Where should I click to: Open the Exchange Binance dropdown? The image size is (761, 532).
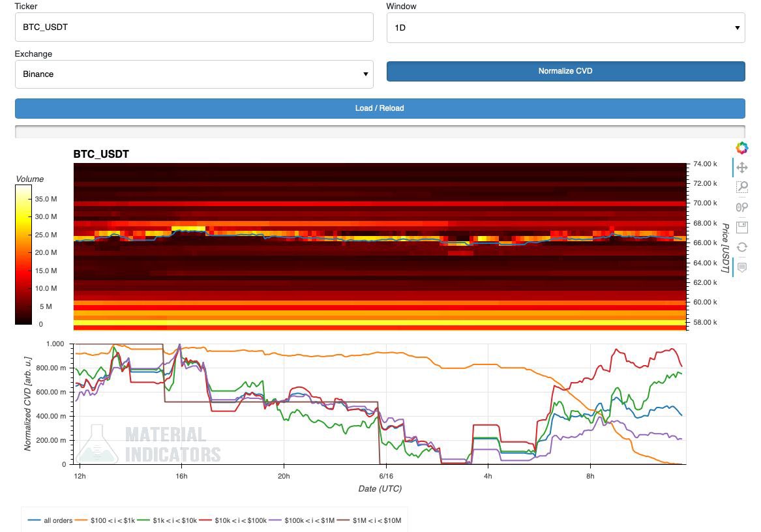pyautogui.click(x=194, y=74)
